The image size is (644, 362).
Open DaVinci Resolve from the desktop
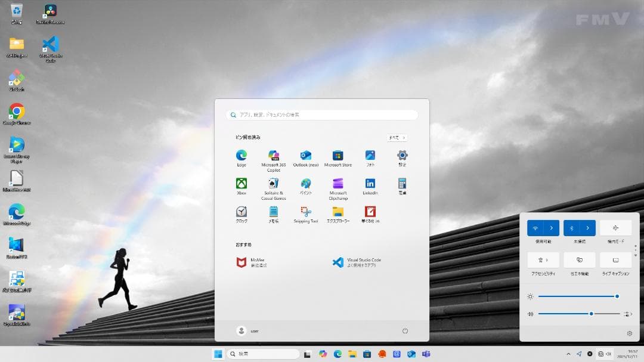pos(49,11)
